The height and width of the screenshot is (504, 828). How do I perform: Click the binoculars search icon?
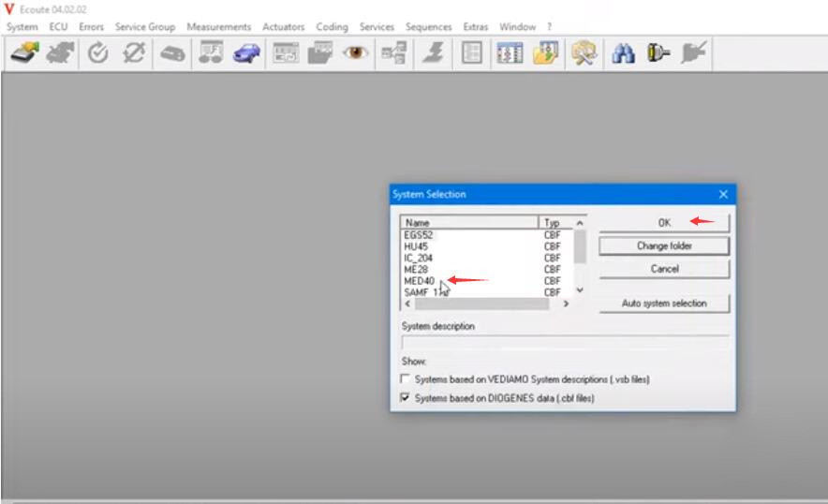pyautogui.click(x=623, y=54)
